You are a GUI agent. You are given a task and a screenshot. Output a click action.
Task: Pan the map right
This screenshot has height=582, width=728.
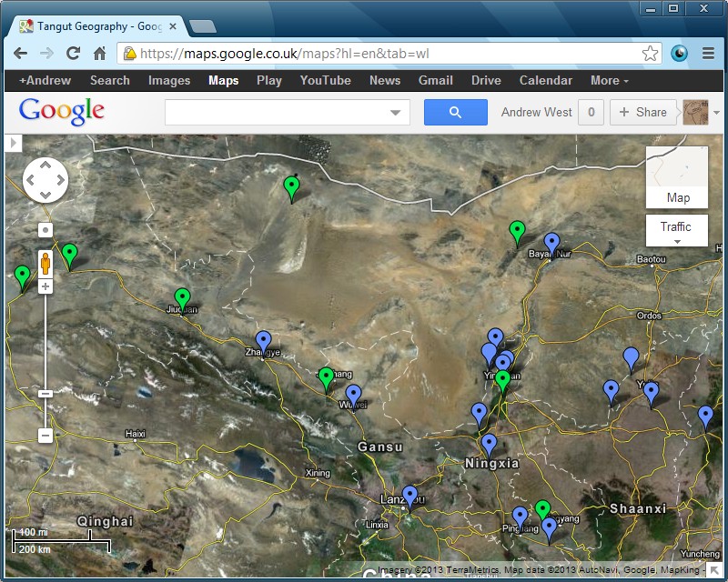click(61, 180)
